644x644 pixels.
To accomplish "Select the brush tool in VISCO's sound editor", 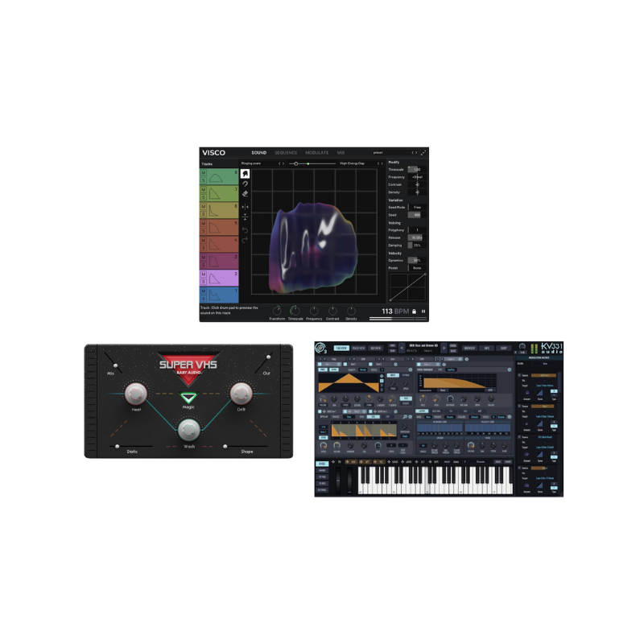I will click(x=246, y=173).
